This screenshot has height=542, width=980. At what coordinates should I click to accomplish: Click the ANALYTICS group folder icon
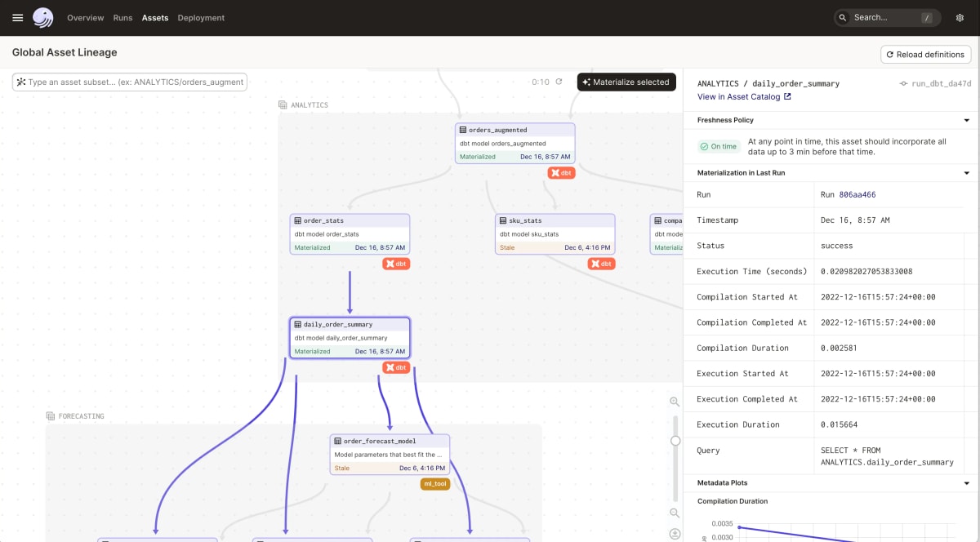[x=283, y=105]
